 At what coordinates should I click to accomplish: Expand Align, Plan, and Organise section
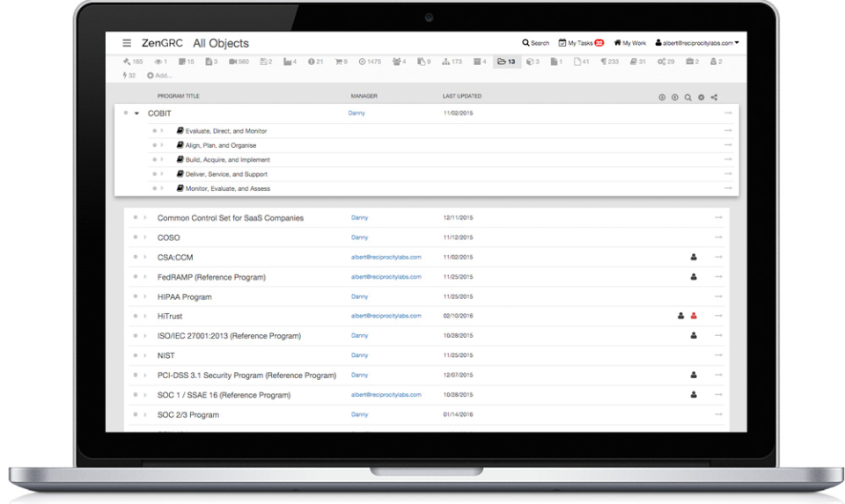coord(162,145)
